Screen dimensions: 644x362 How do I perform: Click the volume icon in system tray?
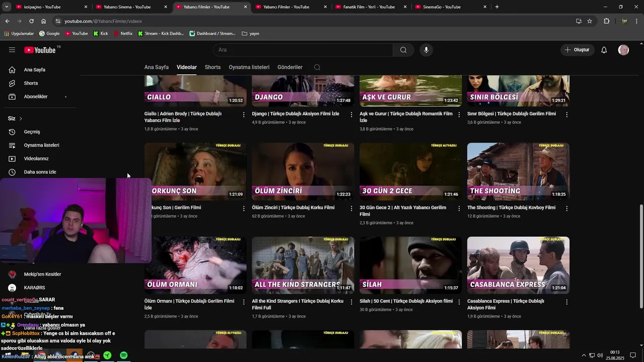600,355
